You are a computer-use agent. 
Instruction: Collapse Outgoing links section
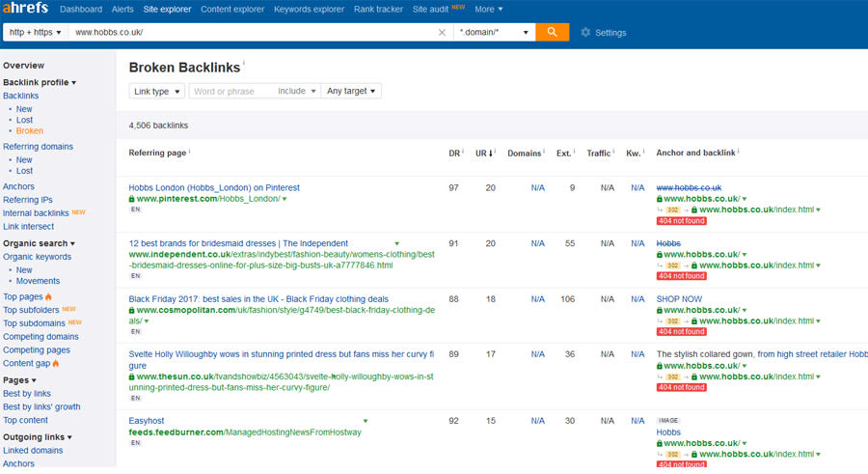[x=37, y=437]
